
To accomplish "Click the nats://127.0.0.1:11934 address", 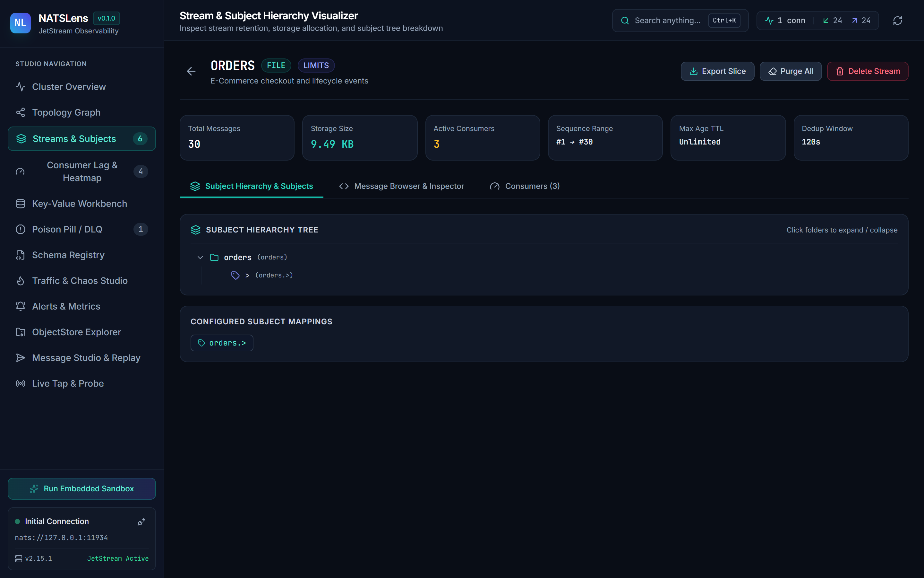I will coord(62,538).
